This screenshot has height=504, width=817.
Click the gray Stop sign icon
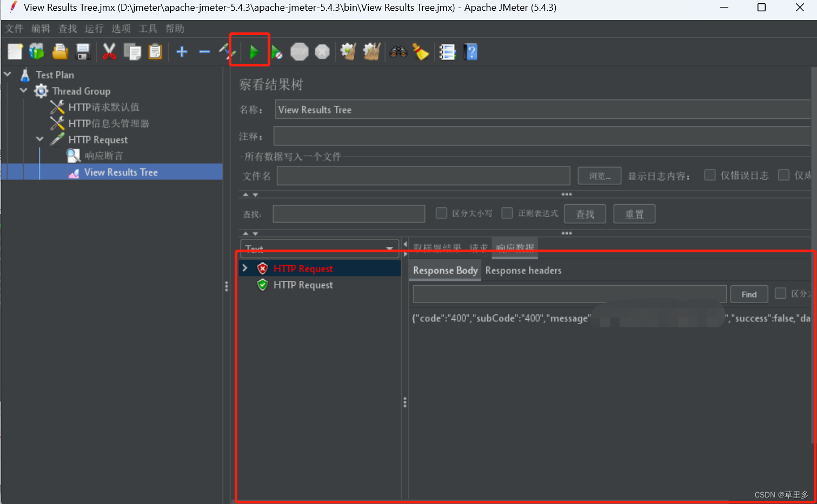pyautogui.click(x=299, y=52)
